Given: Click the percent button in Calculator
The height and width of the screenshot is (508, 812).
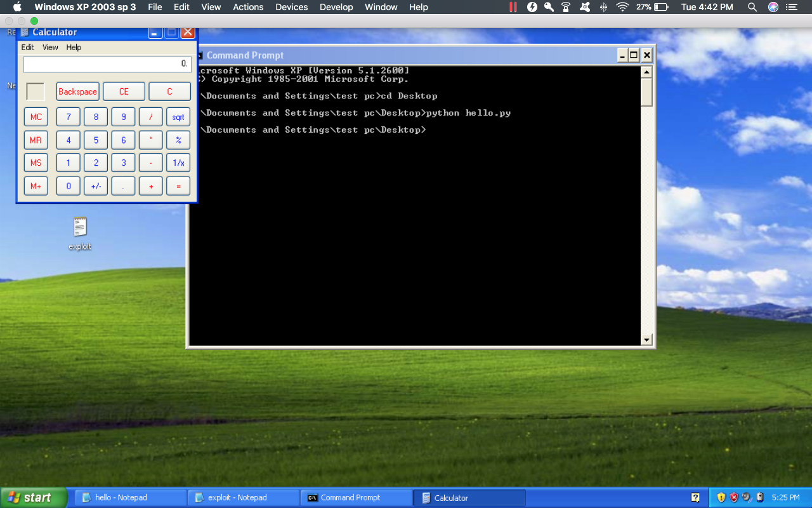Looking at the screenshot, I should 178,140.
